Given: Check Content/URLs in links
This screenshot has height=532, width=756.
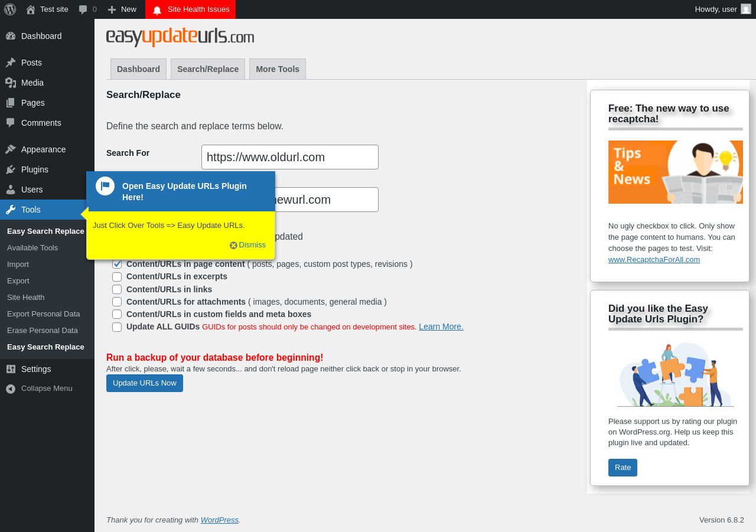Looking at the screenshot, I should [x=117, y=289].
